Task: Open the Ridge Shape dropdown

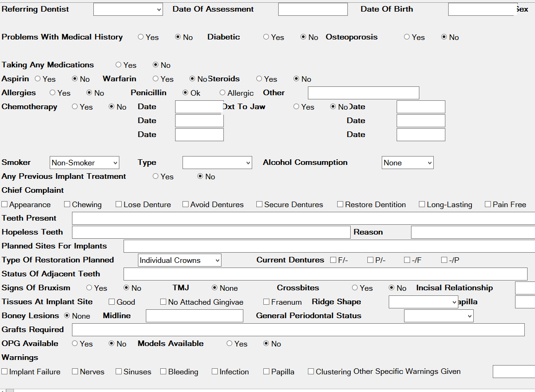Action: coord(424,302)
